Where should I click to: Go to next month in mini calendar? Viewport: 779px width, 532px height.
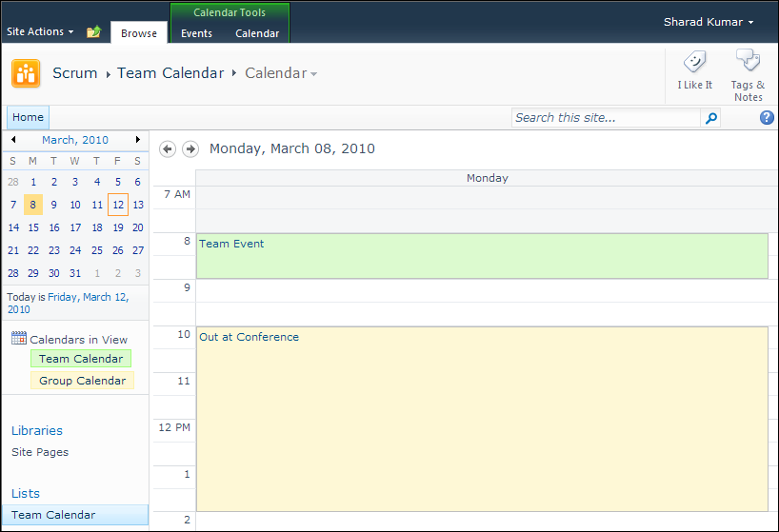(138, 140)
